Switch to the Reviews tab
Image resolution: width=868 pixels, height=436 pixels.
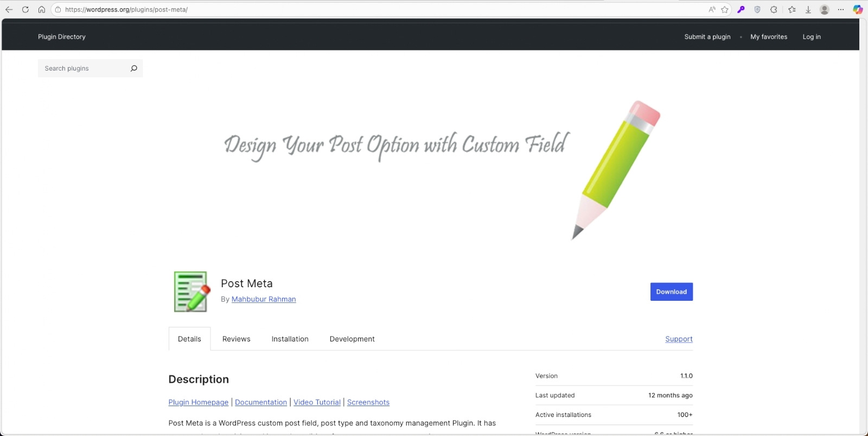click(x=237, y=339)
